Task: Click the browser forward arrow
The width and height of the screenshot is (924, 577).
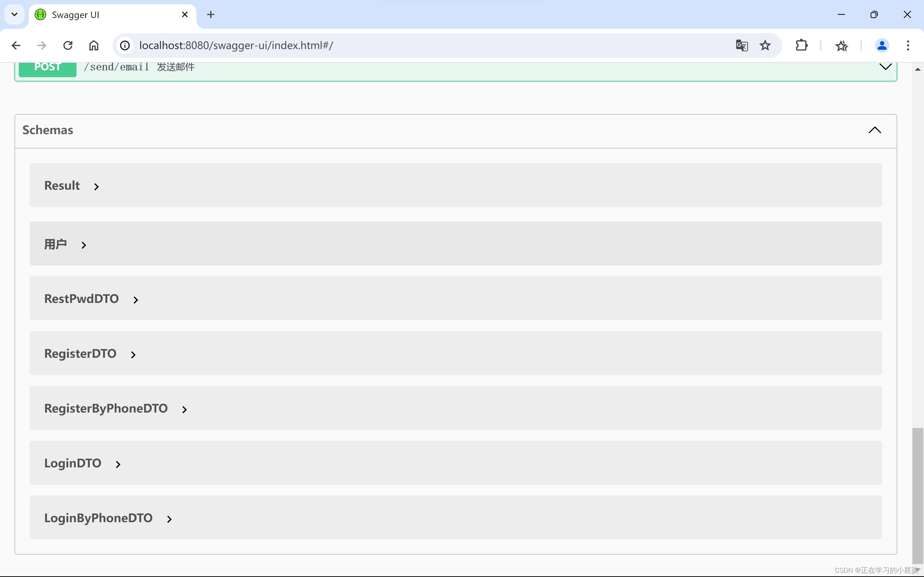Action: (41, 45)
